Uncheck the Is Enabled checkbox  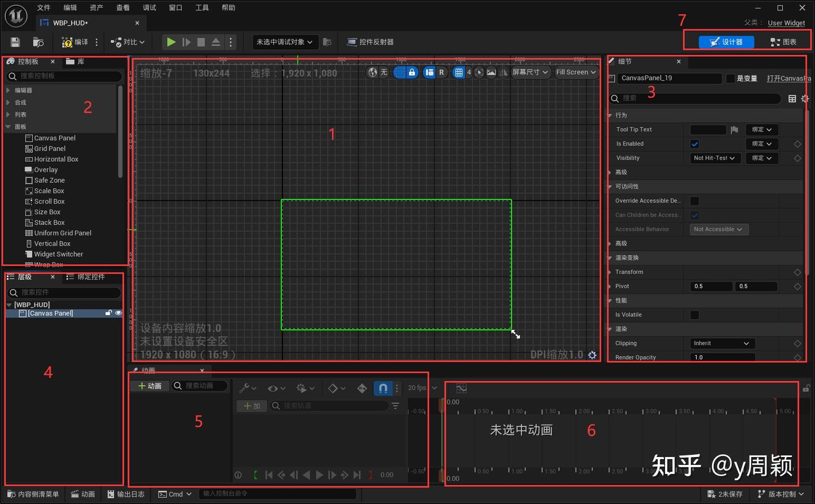pyautogui.click(x=696, y=144)
